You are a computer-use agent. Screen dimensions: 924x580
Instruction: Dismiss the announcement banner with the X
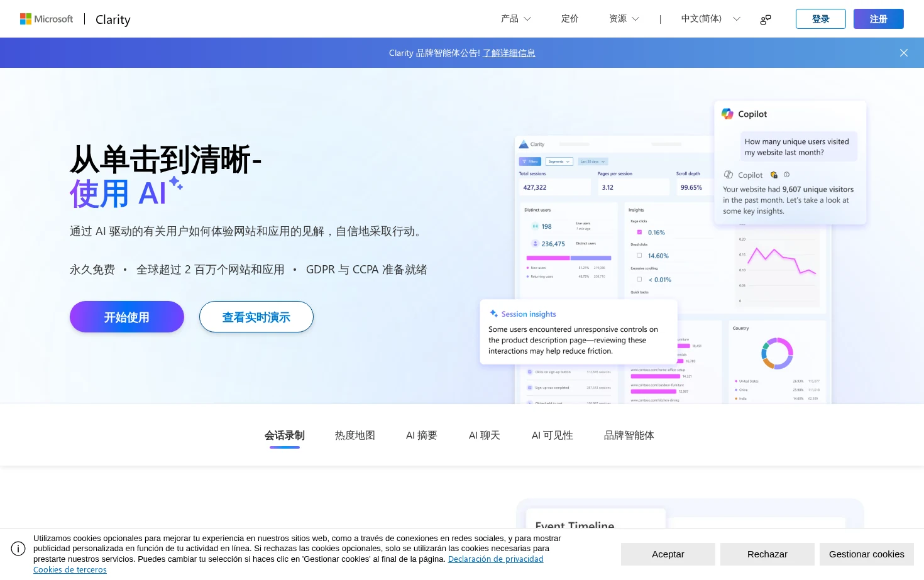[x=904, y=53]
